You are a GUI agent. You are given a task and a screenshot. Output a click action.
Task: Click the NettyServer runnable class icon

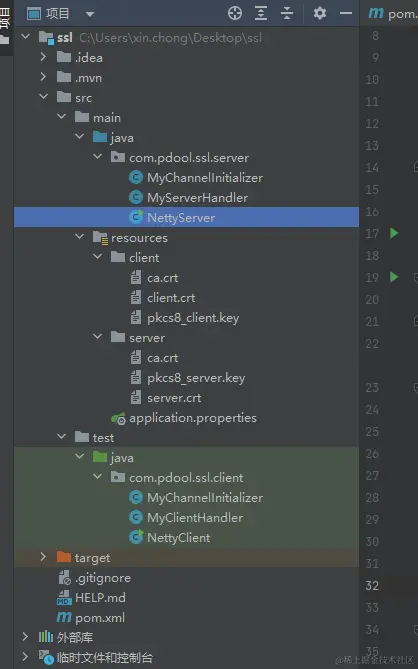pyautogui.click(x=136, y=217)
